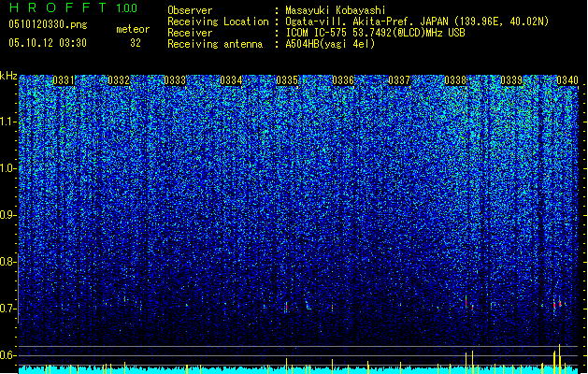
Task: Click the cyan signal level strip
Action: 298,370
